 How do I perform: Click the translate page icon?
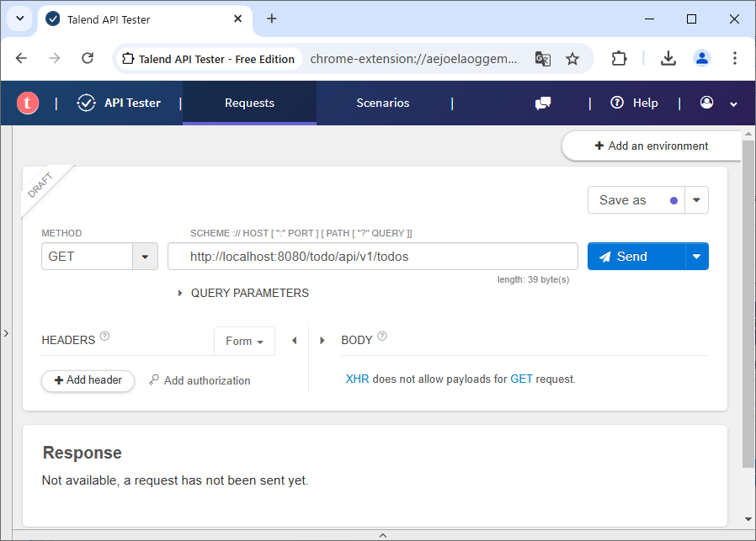click(x=543, y=59)
